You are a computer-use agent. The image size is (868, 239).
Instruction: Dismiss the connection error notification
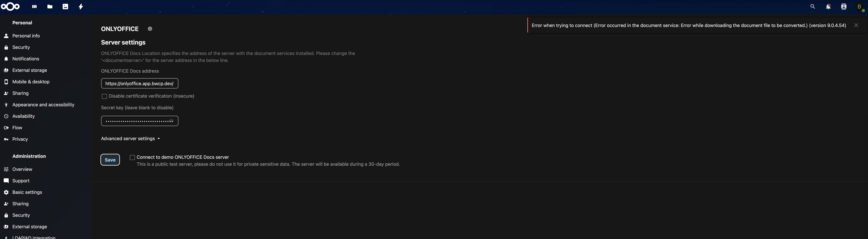click(856, 25)
